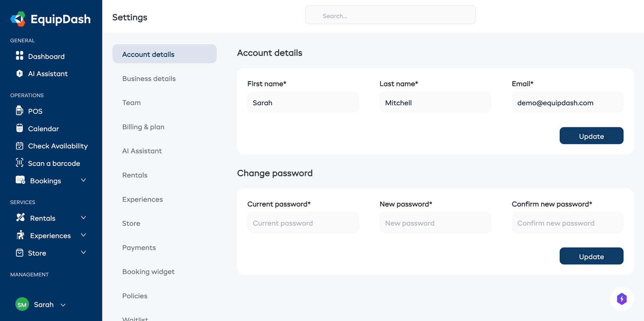Click the SM avatar badge
The image size is (644, 321).
[x=22, y=305]
